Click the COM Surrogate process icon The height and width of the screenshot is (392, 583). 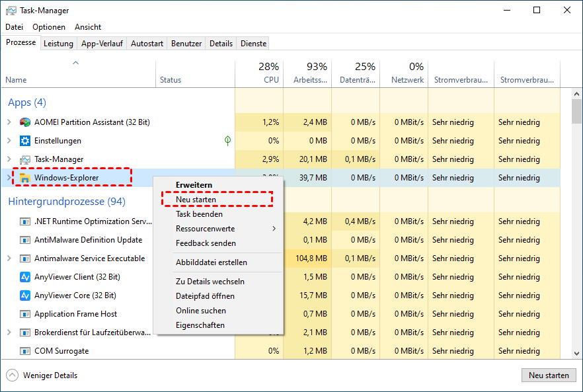pos(25,351)
